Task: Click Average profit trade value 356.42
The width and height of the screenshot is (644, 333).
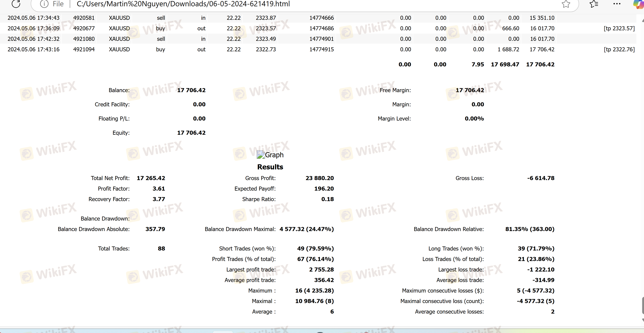Action: [324, 280]
